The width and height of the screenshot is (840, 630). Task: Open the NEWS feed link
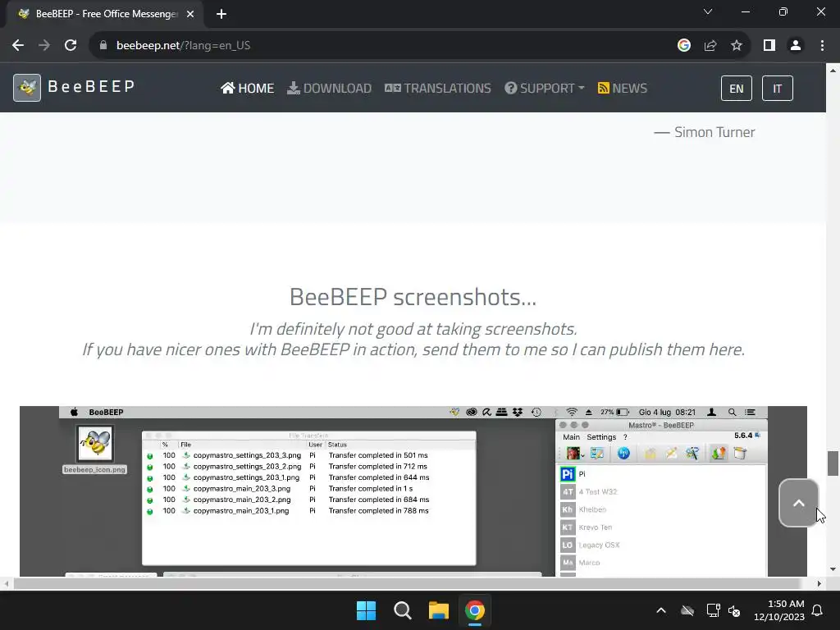[623, 89]
